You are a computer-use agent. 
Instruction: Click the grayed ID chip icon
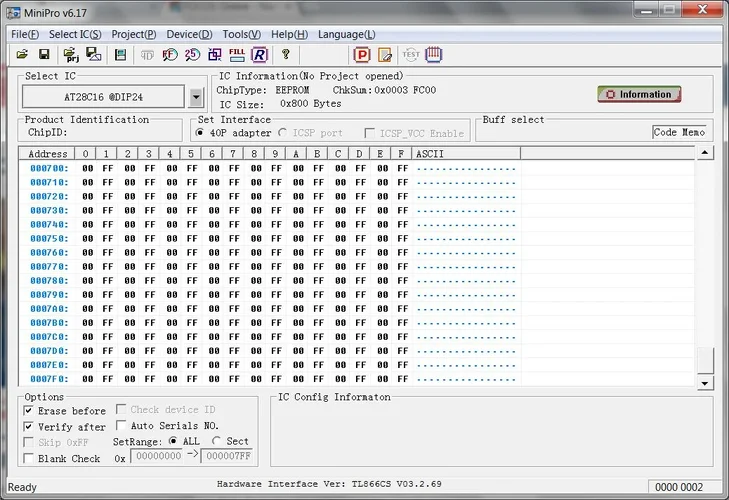[x=147, y=55]
